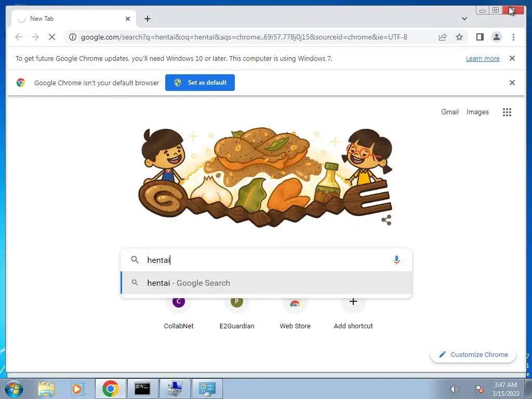Share this page icon in address bar
532x399 pixels.
[x=443, y=37]
